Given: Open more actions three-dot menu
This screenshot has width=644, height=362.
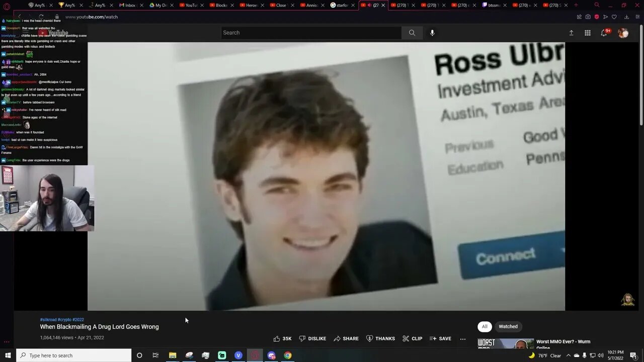Looking at the screenshot, I should point(463,338).
